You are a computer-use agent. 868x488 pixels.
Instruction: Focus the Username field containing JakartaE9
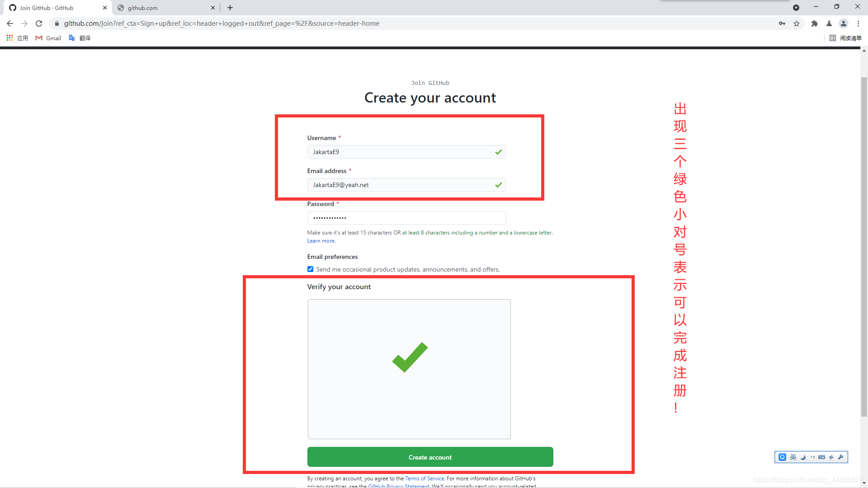point(406,152)
